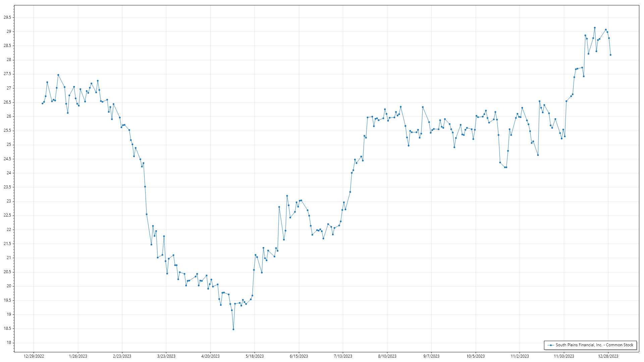Click the 7/13/2023 x-axis date label
Viewport: 644px width, 362px height.
pyautogui.click(x=343, y=356)
